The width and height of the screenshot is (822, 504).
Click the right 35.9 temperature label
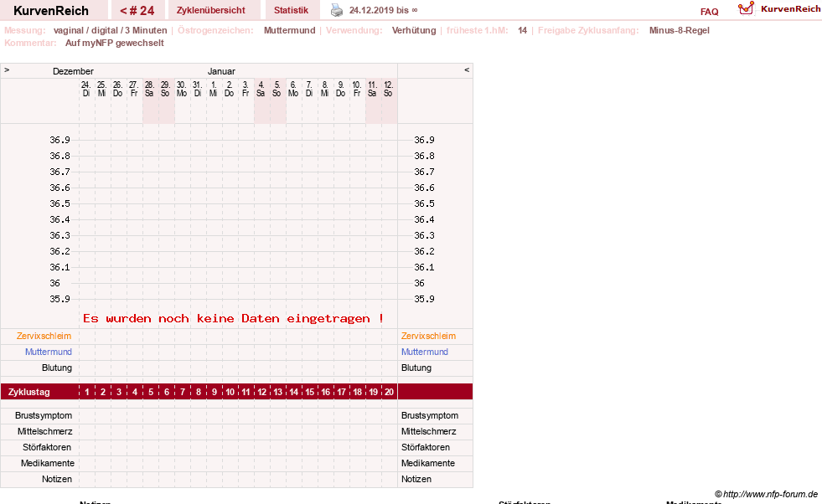tap(424, 299)
